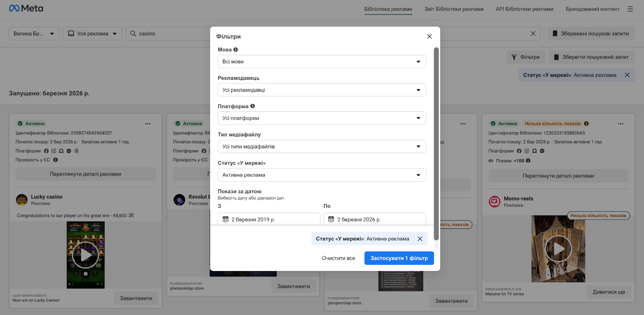
Task: Click the dialog vertical scrollbar
Action: pos(436,144)
